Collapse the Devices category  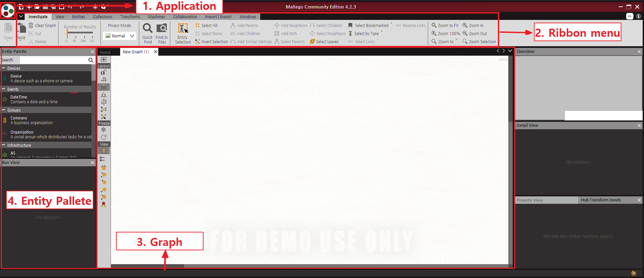(x=3, y=68)
